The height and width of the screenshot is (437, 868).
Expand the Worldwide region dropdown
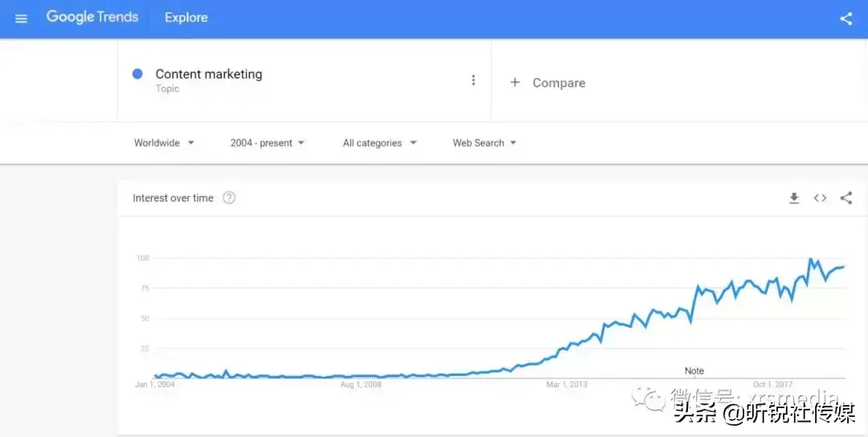(165, 143)
